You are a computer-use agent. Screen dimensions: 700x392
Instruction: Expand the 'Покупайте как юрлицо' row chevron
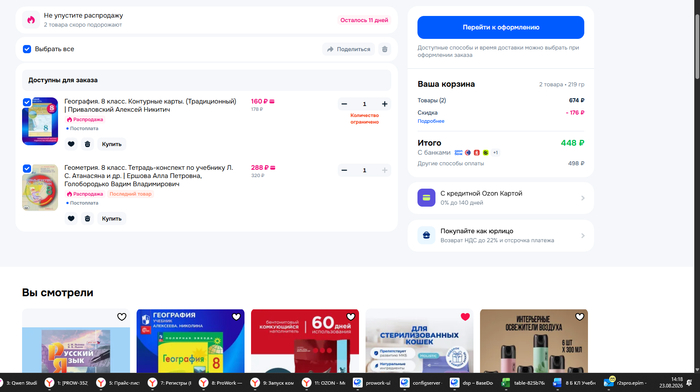(583, 235)
